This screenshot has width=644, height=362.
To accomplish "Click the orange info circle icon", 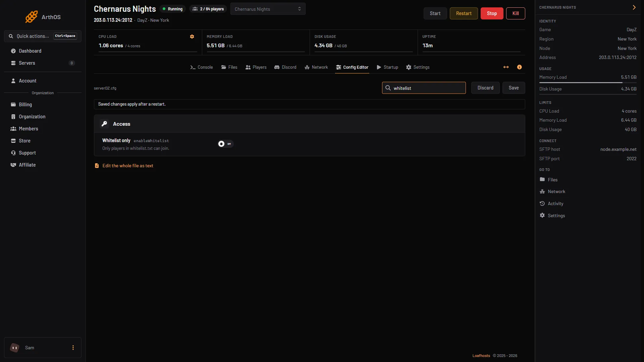I will coord(519,67).
